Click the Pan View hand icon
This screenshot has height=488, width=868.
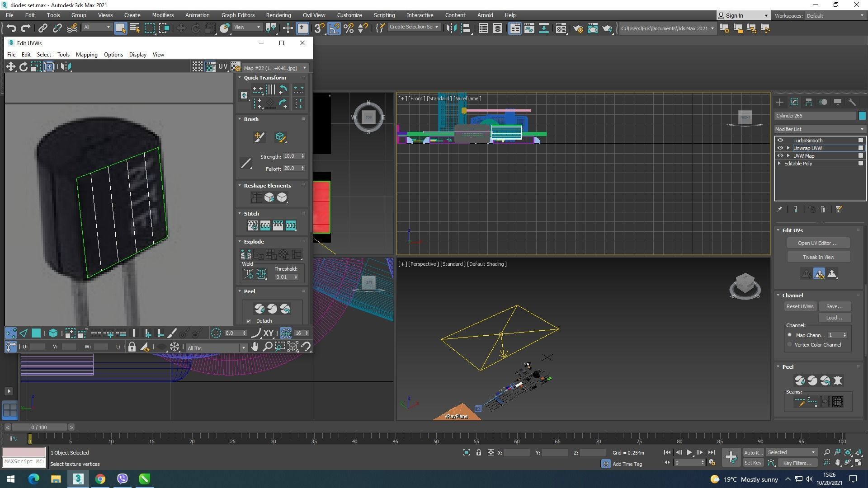(255, 347)
